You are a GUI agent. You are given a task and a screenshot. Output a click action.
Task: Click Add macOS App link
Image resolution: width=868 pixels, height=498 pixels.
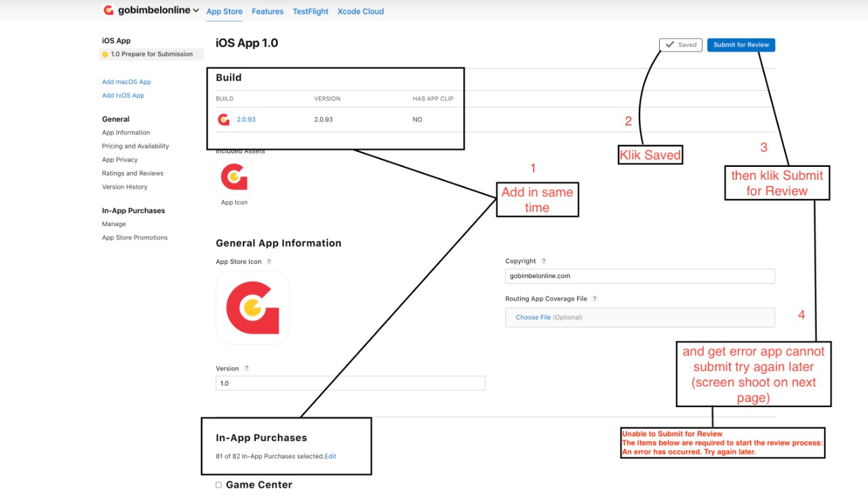pos(126,82)
